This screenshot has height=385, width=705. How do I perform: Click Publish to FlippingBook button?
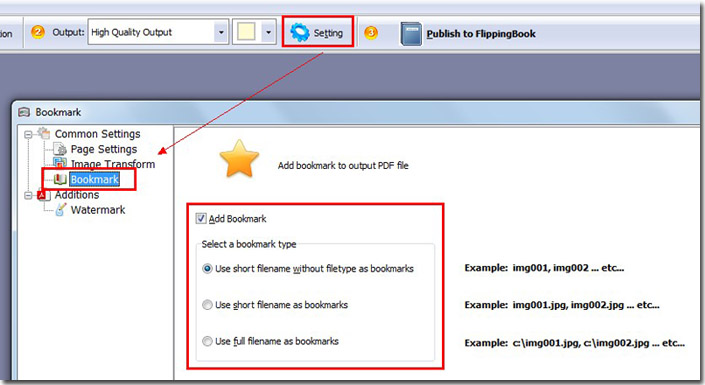[468, 34]
